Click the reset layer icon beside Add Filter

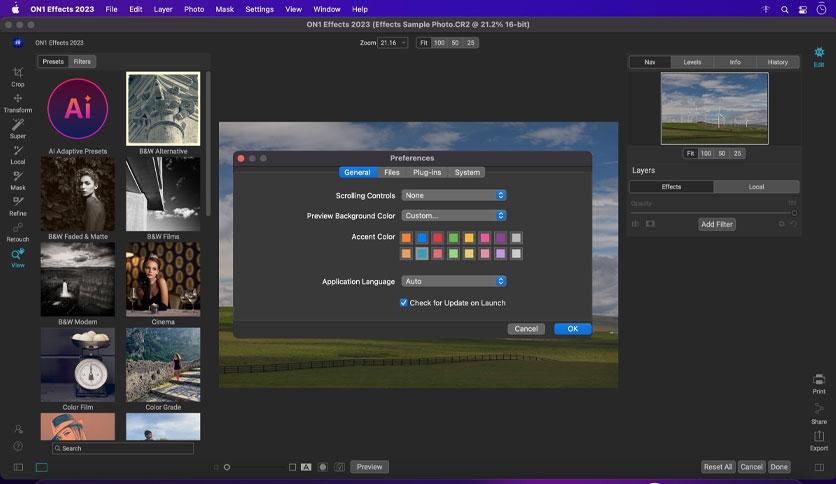pyautogui.click(x=793, y=224)
